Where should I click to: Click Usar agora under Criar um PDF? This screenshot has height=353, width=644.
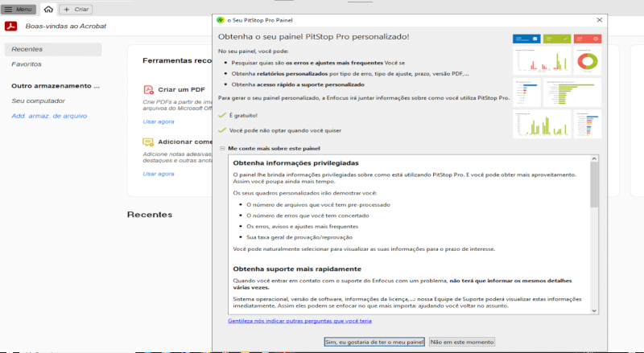158,121
